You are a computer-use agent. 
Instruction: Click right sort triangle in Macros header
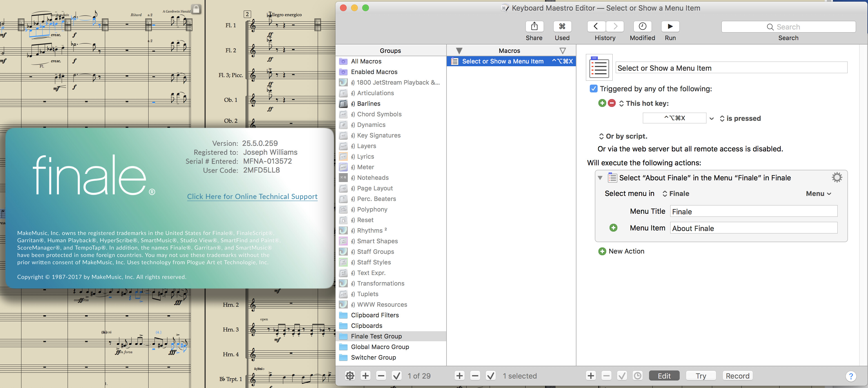(x=562, y=51)
